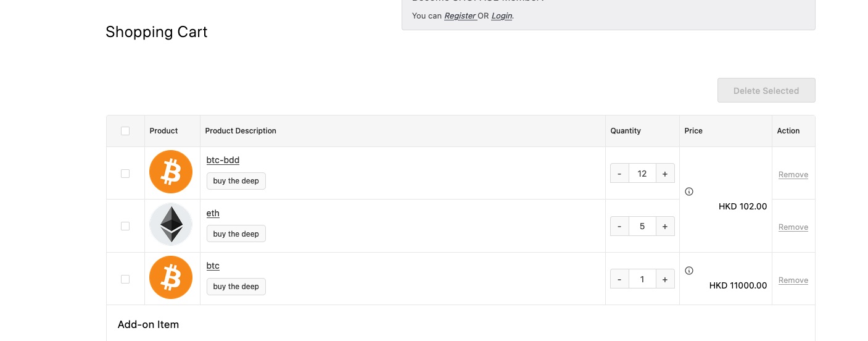Select the eth row checkbox
Viewport: 868px width, 341px height.
(125, 226)
